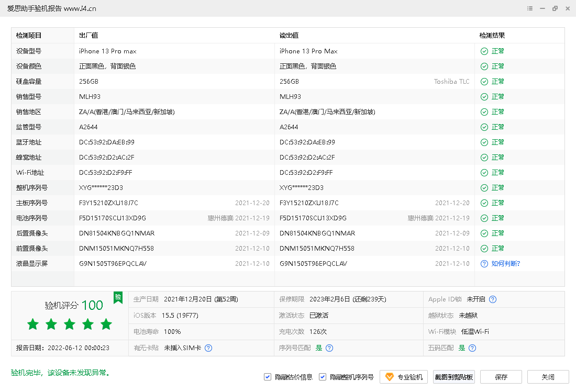Close the window with the title bar X
The height and width of the screenshot is (392, 576).
[568, 8]
